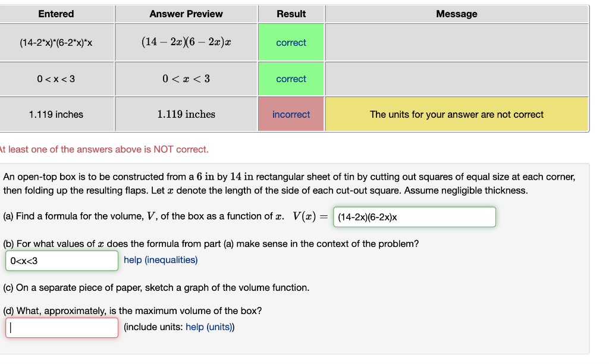Click the inequality answer box showing 0<x<3

tap(61, 261)
